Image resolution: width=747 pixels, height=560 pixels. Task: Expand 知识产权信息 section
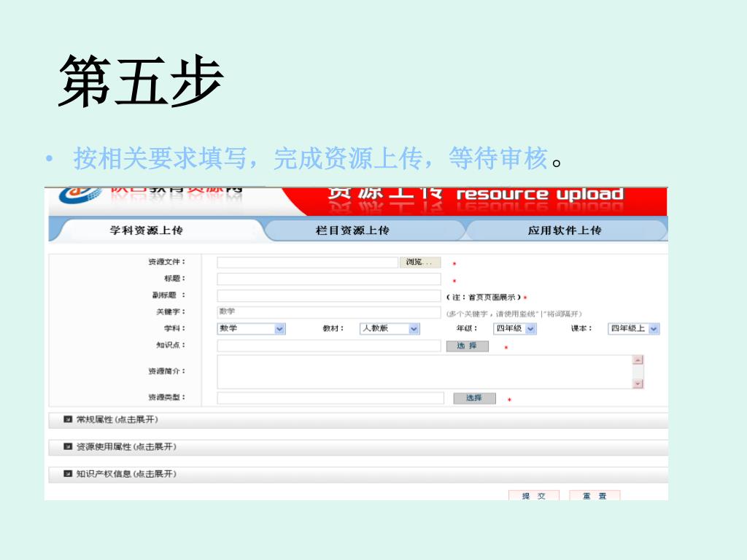point(358,474)
